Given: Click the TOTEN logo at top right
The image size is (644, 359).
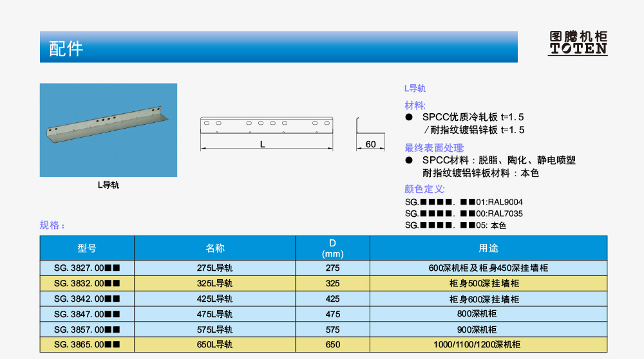Looking at the screenshot, I should click(x=578, y=43).
